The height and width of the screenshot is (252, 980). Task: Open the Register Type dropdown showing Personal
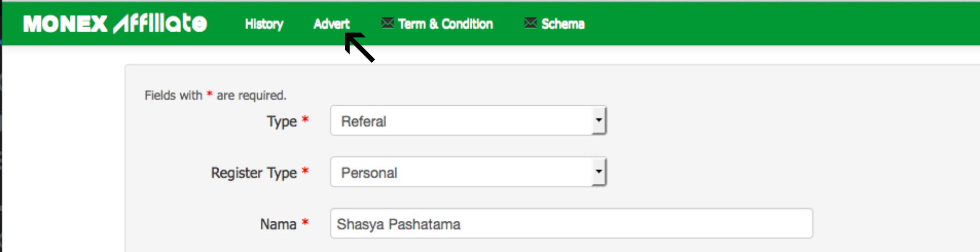tap(462, 172)
